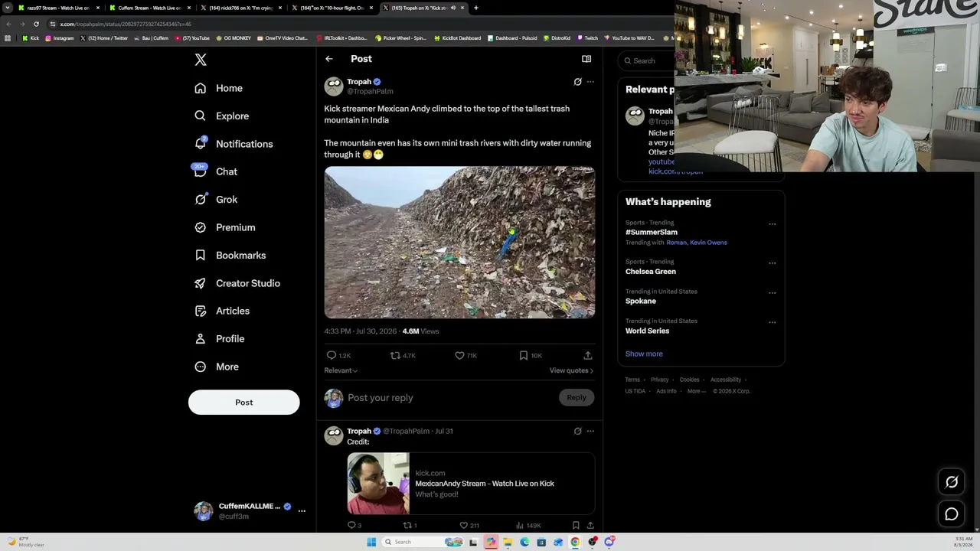Switch to the 'razo97 Stream' browser tab
The image size is (980, 551).
click(x=59, y=8)
